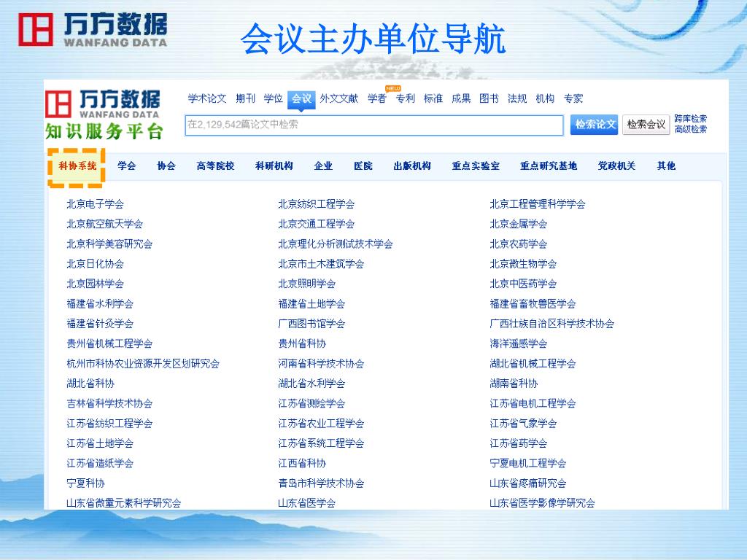
Task: Go to the 机构 tab
Action: [545, 98]
